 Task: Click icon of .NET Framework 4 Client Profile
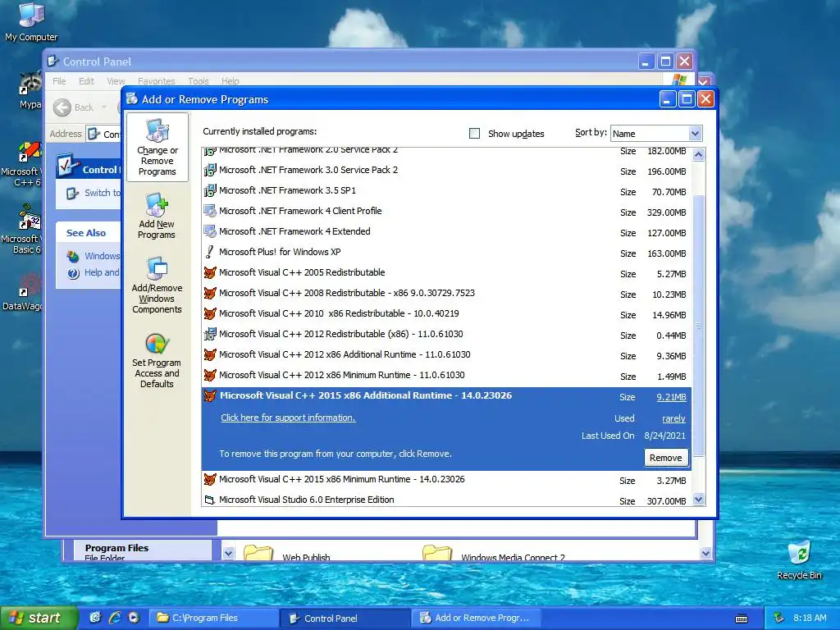pos(210,211)
